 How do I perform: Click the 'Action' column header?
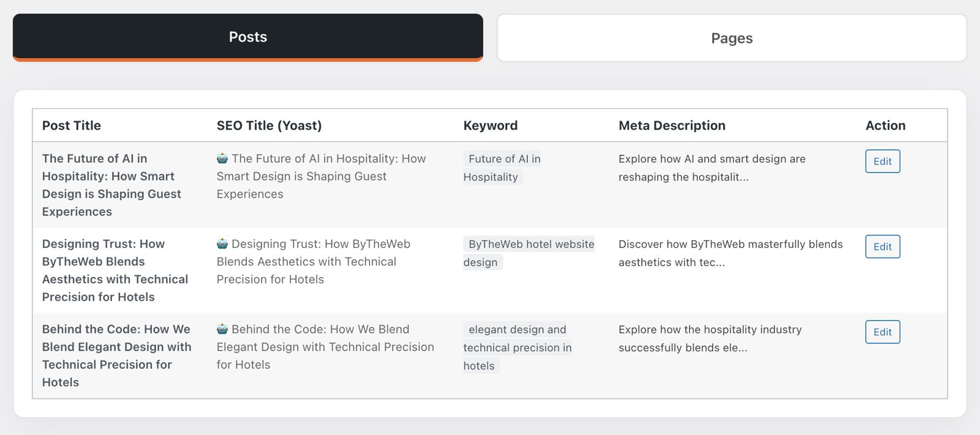click(885, 125)
